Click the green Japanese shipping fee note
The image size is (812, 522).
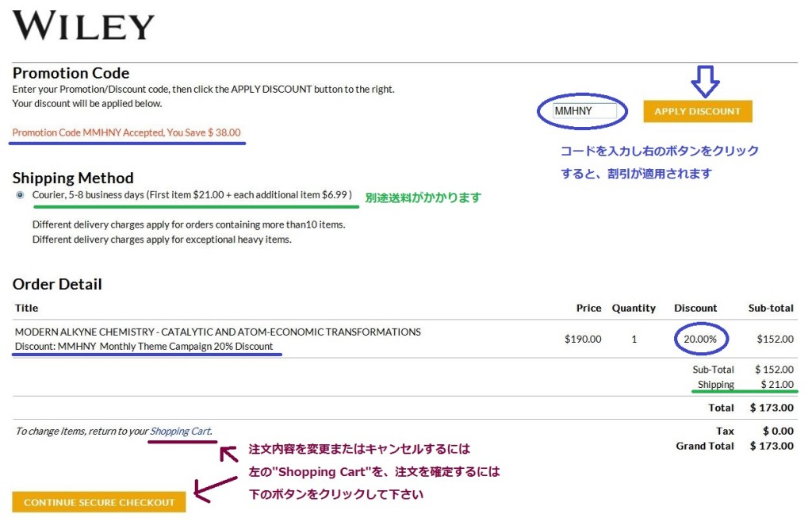pos(423,198)
